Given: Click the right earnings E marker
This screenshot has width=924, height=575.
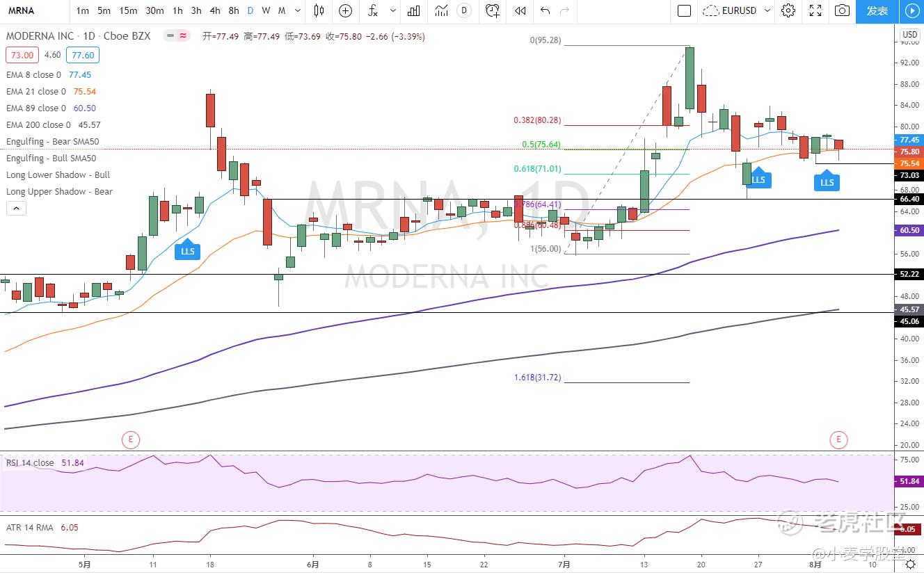Looking at the screenshot, I should (838, 439).
